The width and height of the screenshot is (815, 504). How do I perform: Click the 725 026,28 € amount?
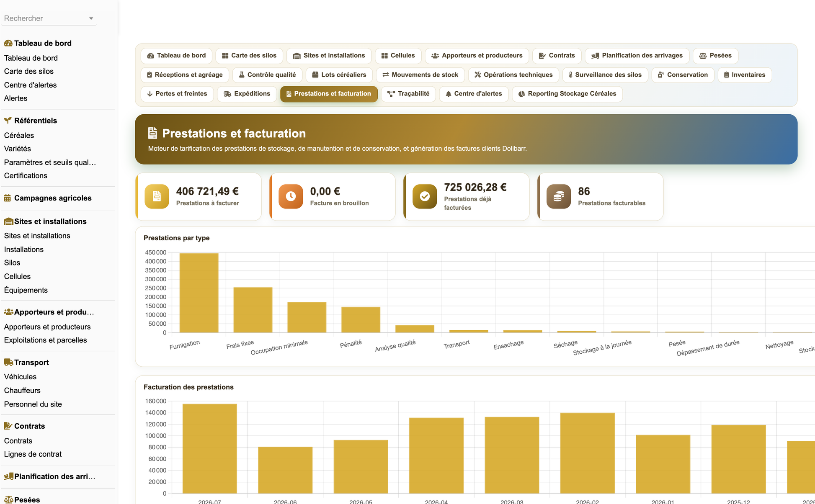point(475,187)
